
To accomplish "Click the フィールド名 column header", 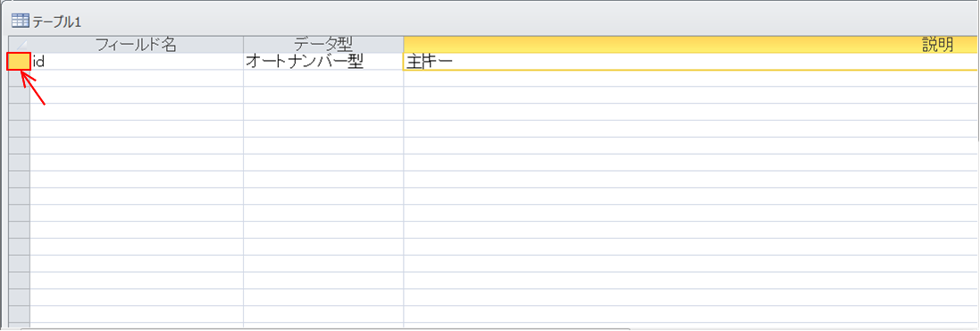I will tap(137, 45).
